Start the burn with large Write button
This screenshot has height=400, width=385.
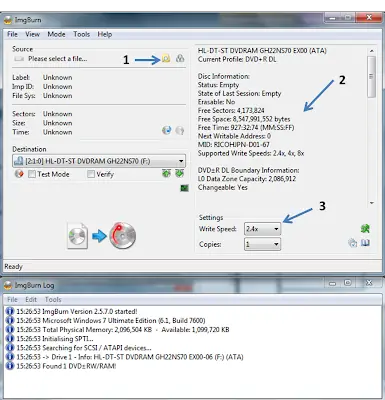123,236
